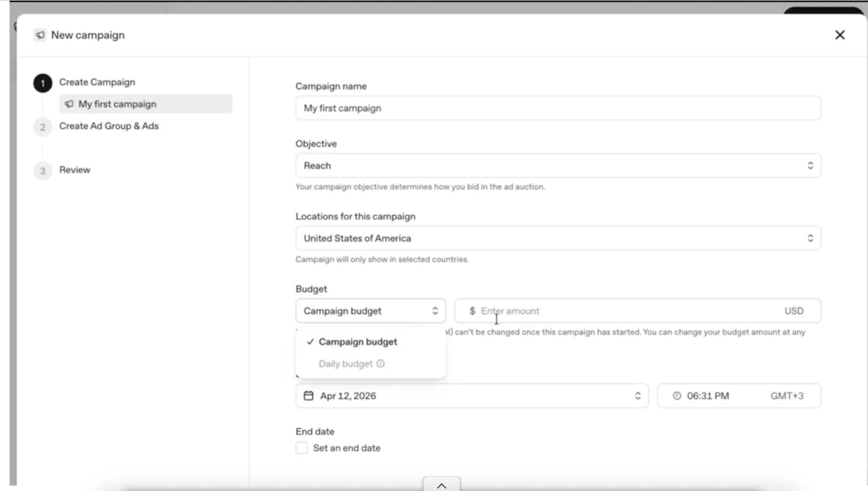This screenshot has height=491, width=868.
Task: Click the dollar sign icon in amount field
Action: click(x=472, y=311)
